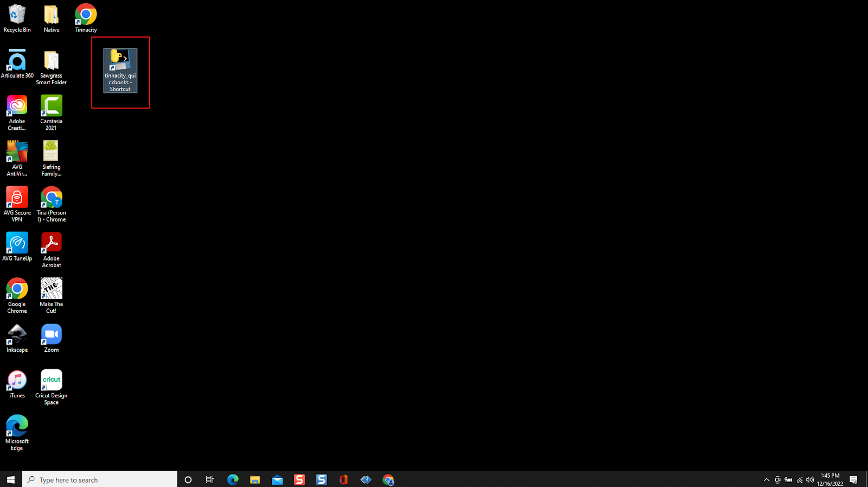868x487 pixels.
Task: Select the Cricut Design Space icon
Action: (x=52, y=387)
